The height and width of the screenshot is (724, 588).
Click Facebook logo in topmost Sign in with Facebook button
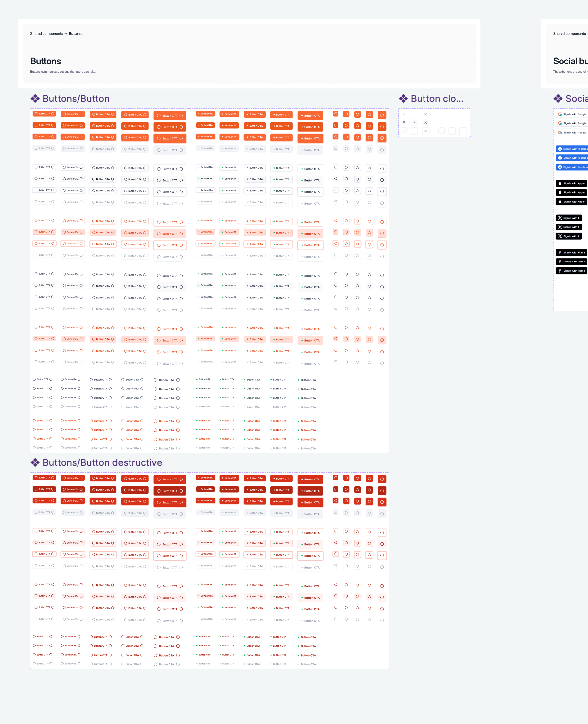[560, 149]
